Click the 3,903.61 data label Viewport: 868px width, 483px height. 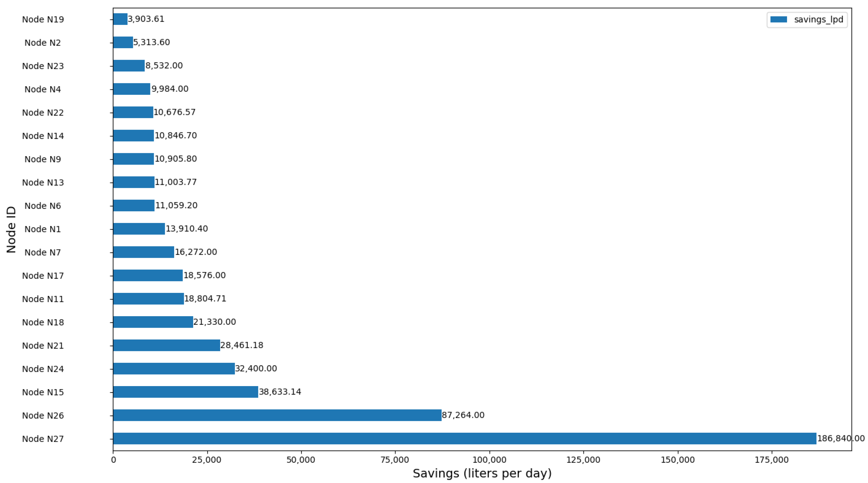[x=146, y=19]
